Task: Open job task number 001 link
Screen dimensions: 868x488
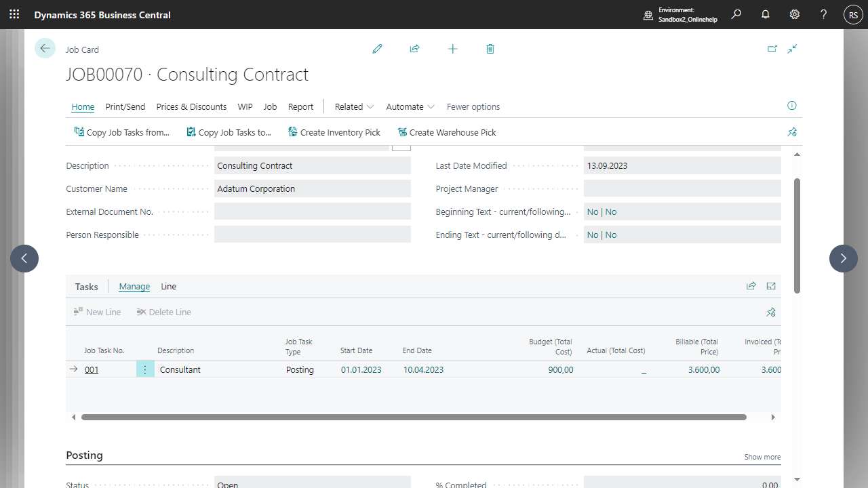Action: 92,370
